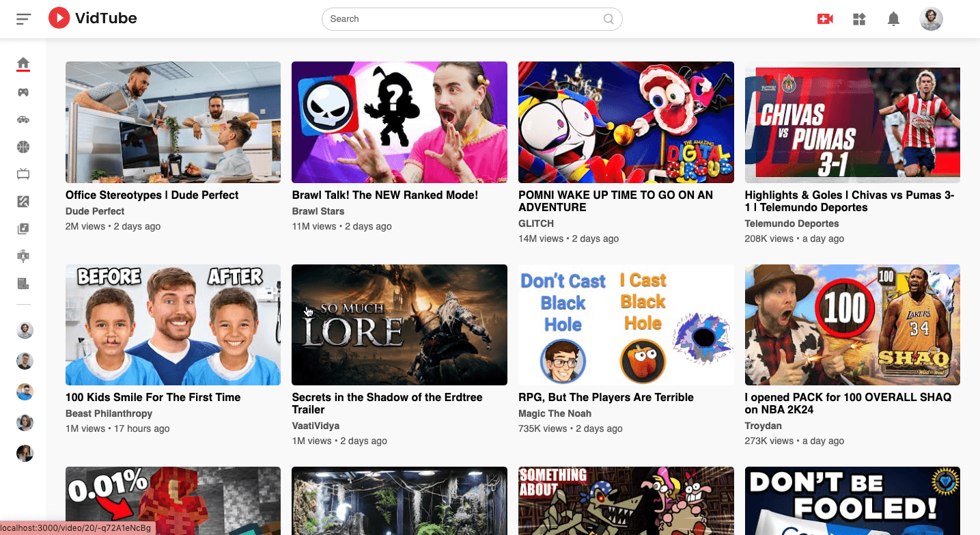Open user profile avatar in top right
Screen dimensions: 980x535
tap(931, 19)
